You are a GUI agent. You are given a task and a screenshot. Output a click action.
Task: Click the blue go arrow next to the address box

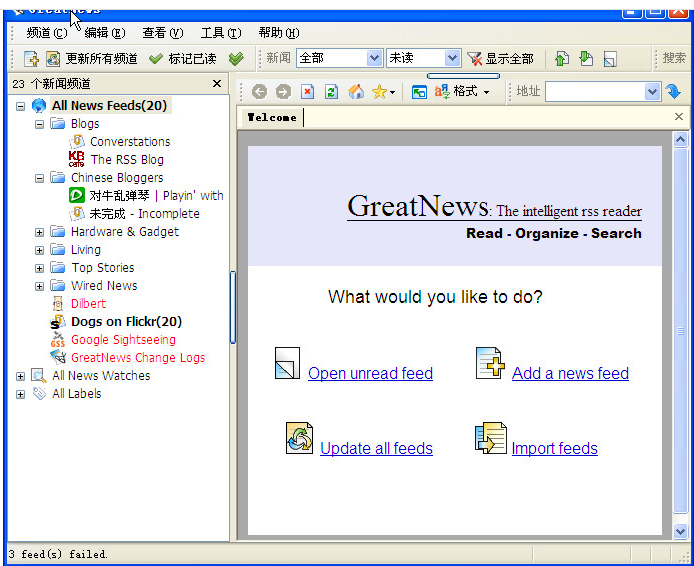(x=673, y=92)
